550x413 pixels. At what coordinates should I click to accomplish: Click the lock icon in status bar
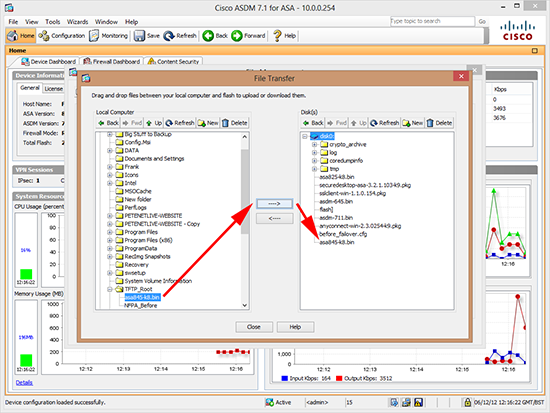468,402
